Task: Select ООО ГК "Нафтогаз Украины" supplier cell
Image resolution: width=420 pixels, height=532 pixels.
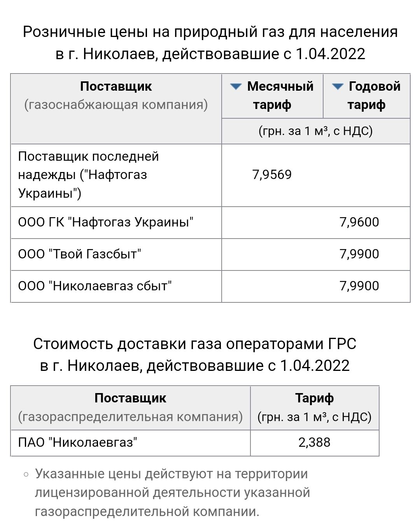Action: (106, 222)
